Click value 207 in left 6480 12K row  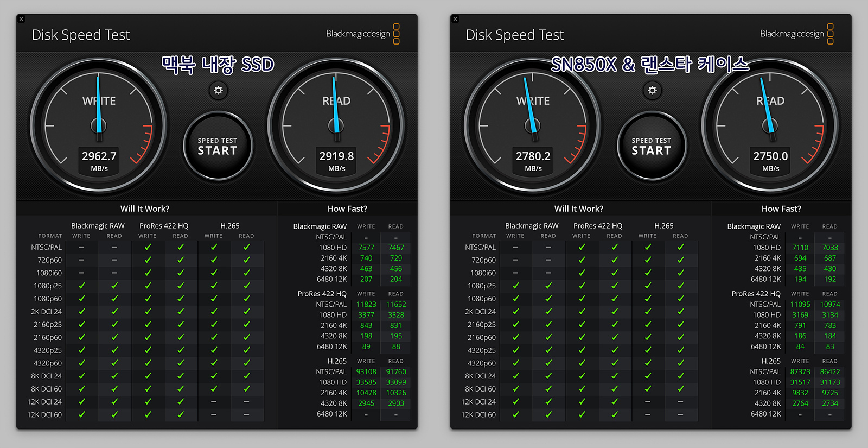point(366,280)
